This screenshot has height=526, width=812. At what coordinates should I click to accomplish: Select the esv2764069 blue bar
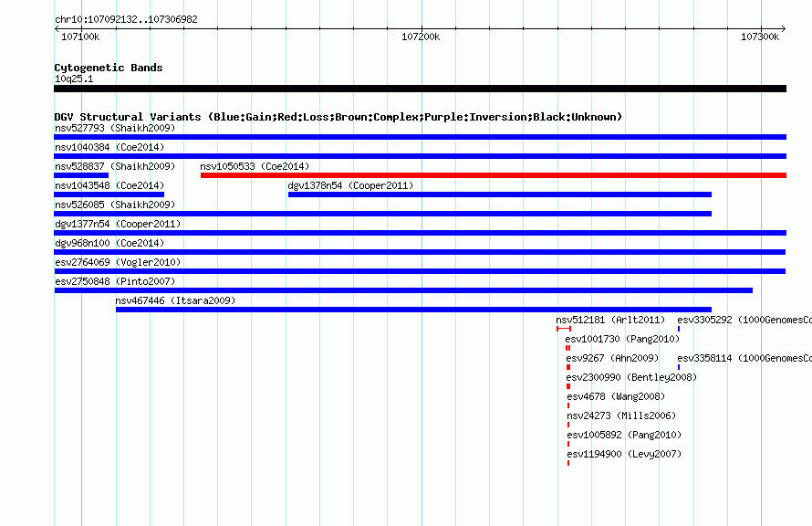click(420, 271)
